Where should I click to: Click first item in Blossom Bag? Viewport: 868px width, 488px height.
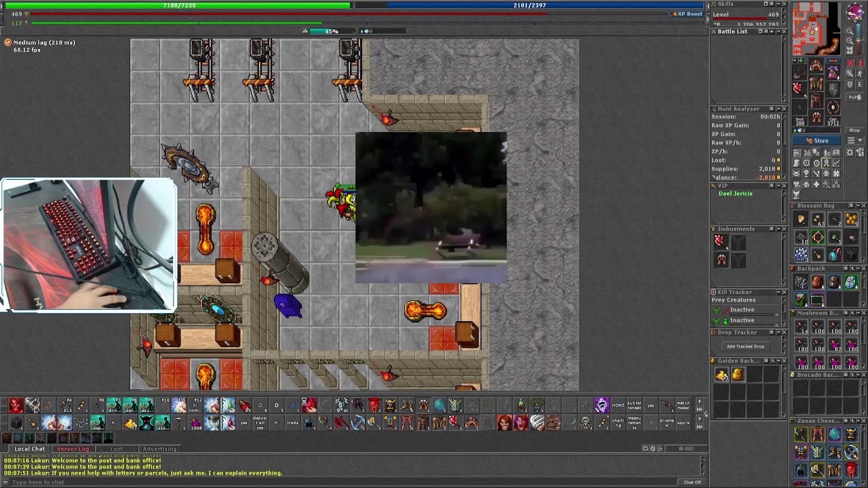tap(801, 219)
